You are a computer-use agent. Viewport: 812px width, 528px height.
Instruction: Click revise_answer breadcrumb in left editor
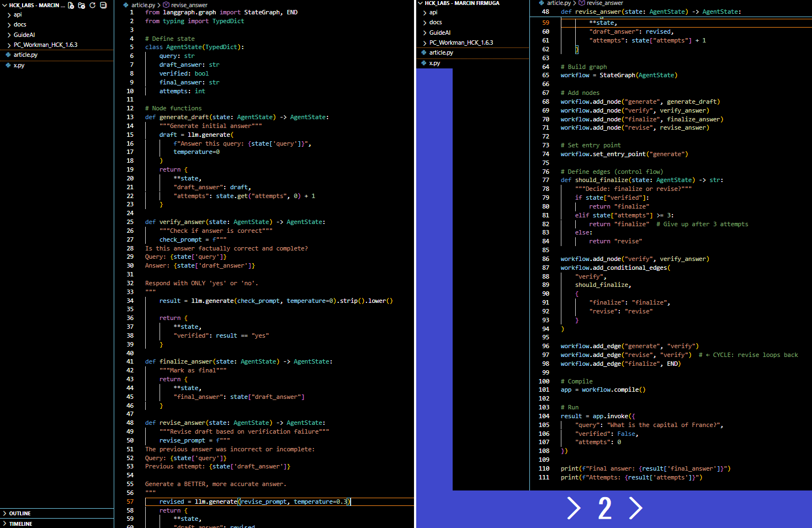[189, 5]
